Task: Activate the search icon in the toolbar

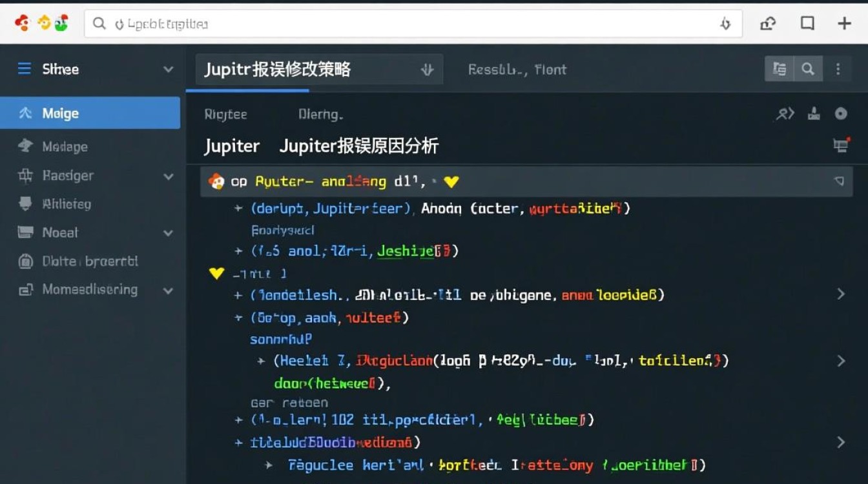Action: [809, 68]
